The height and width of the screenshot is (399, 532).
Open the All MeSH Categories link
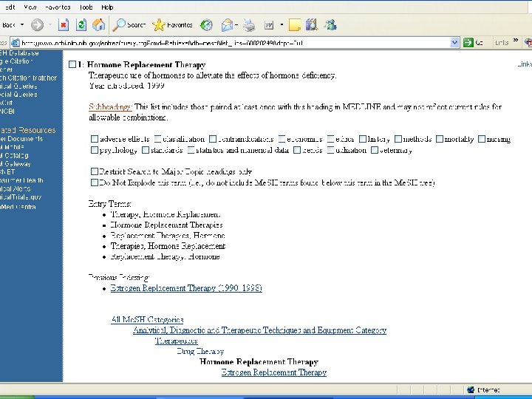[147, 320]
